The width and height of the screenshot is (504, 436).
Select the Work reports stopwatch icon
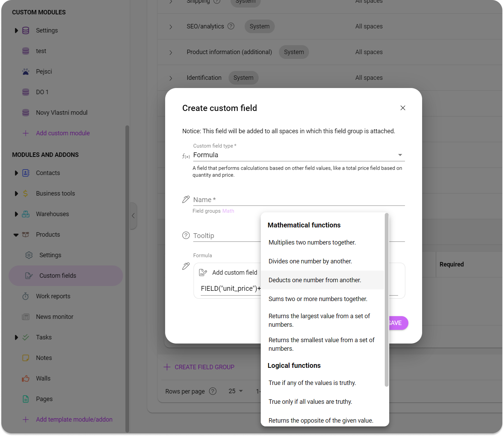click(25, 296)
